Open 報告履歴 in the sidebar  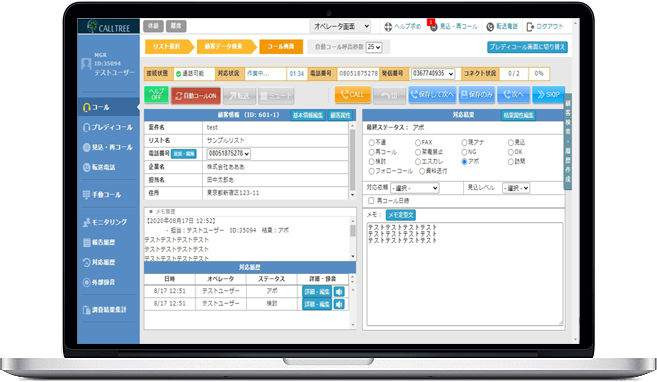99,242
